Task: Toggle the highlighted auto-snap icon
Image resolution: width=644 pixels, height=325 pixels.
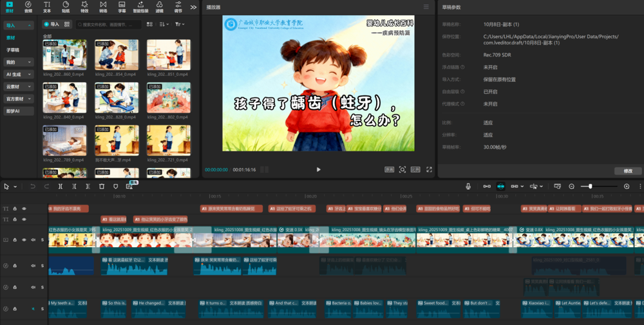Action: 500,186
